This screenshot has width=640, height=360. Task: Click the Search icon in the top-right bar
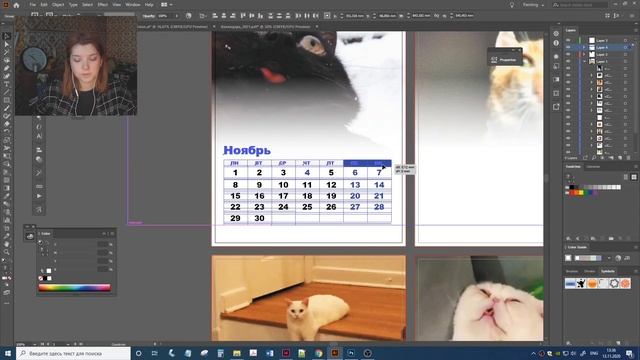coord(556,5)
